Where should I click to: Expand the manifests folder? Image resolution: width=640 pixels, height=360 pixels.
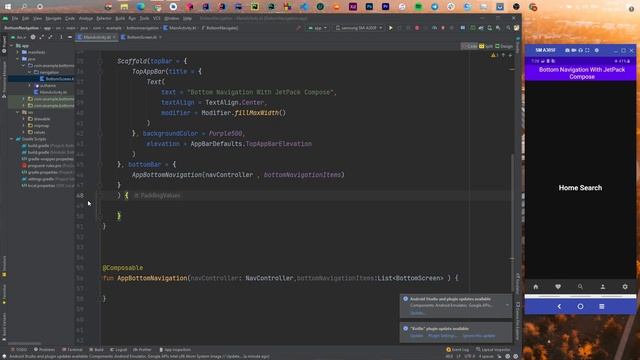click(18, 52)
